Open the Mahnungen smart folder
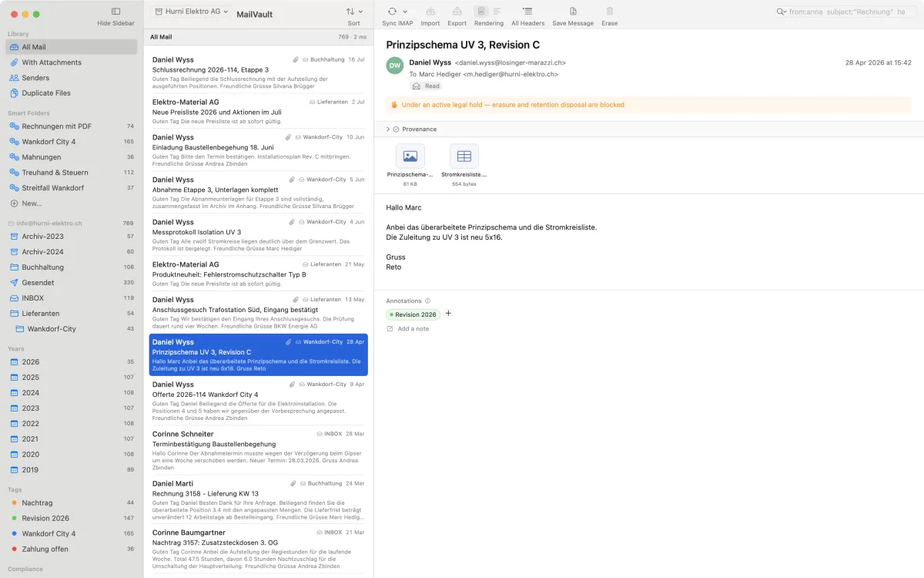The image size is (924, 578). coord(72,157)
